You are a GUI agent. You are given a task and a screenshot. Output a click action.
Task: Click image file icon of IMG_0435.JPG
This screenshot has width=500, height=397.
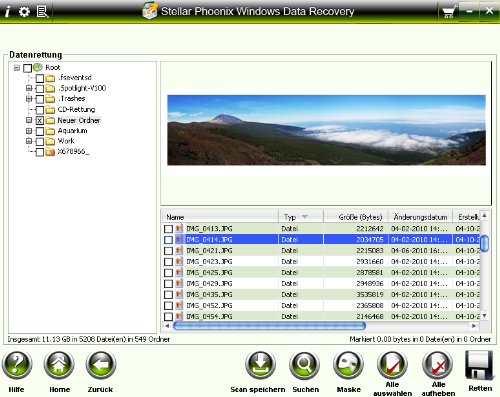(179, 294)
